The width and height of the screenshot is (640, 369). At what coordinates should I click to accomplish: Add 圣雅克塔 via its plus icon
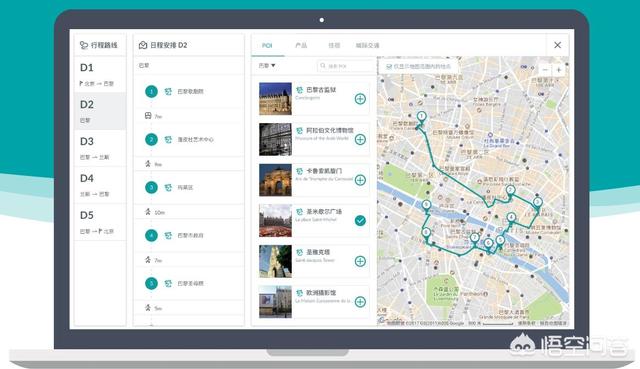tap(360, 261)
